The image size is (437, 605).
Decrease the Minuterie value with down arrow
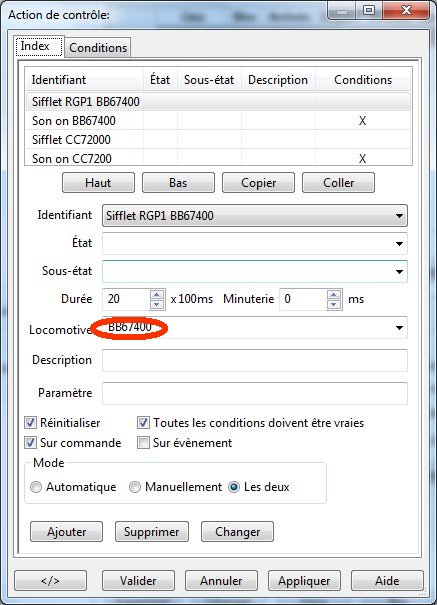(334, 304)
